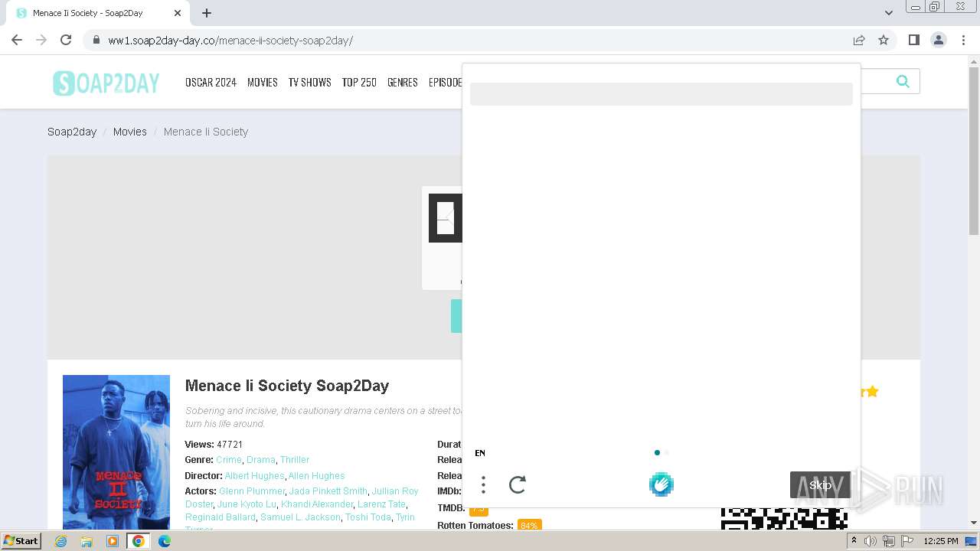Click the popup's refresh icon
This screenshot has height=551, width=980.
point(518,484)
